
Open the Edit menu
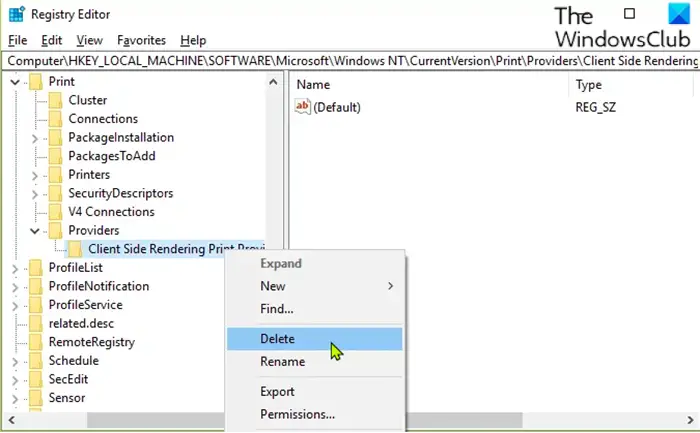51,40
